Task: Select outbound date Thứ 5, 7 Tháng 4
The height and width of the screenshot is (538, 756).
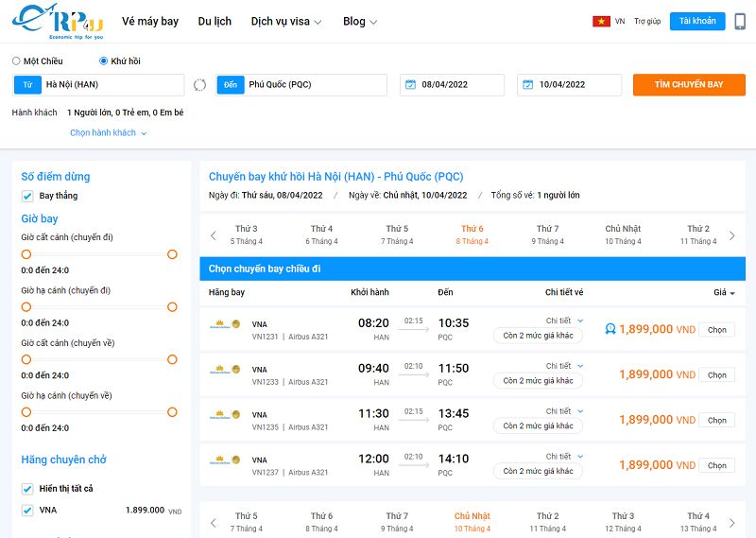Action: [x=397, y=234]
